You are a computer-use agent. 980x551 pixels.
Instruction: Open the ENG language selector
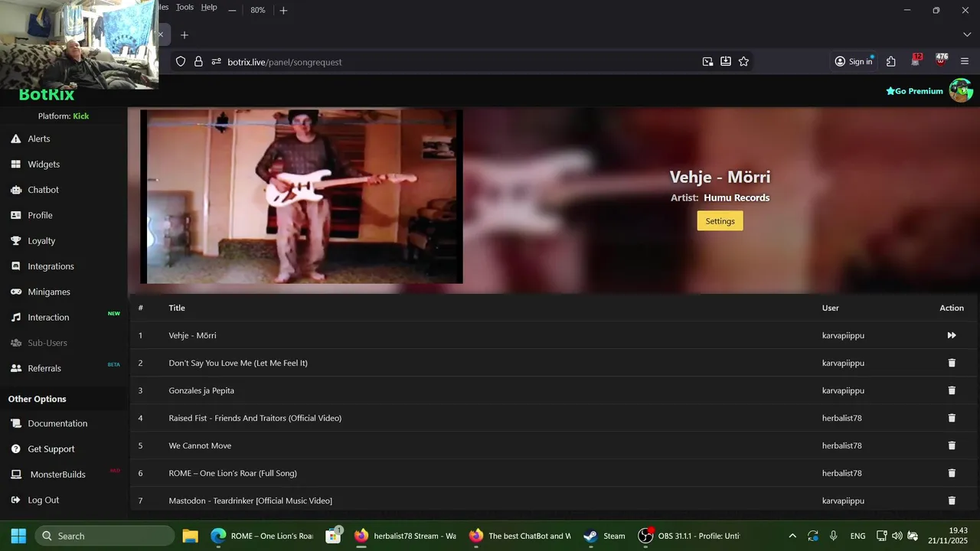857,536
